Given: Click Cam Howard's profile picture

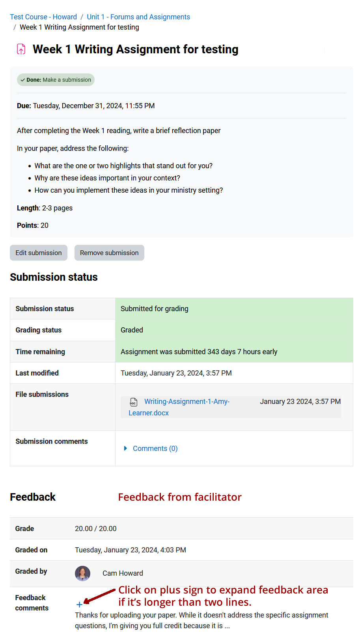Looking at the screenshot, I should 82,573.
